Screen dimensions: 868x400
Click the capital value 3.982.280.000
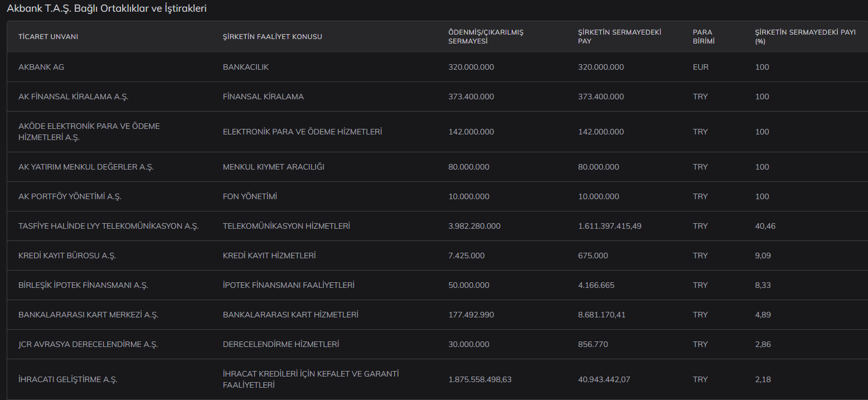(474, 226)
